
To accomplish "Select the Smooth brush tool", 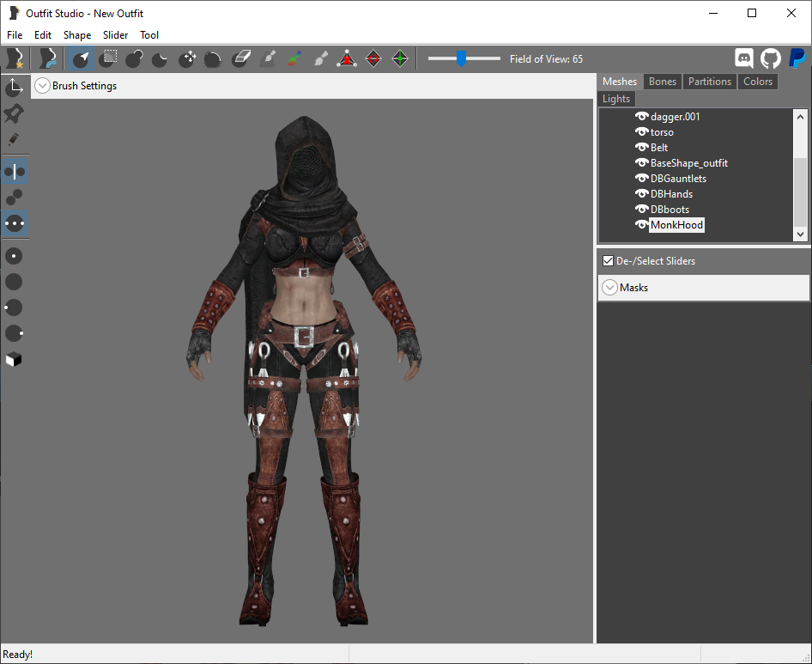I will 214,58.
